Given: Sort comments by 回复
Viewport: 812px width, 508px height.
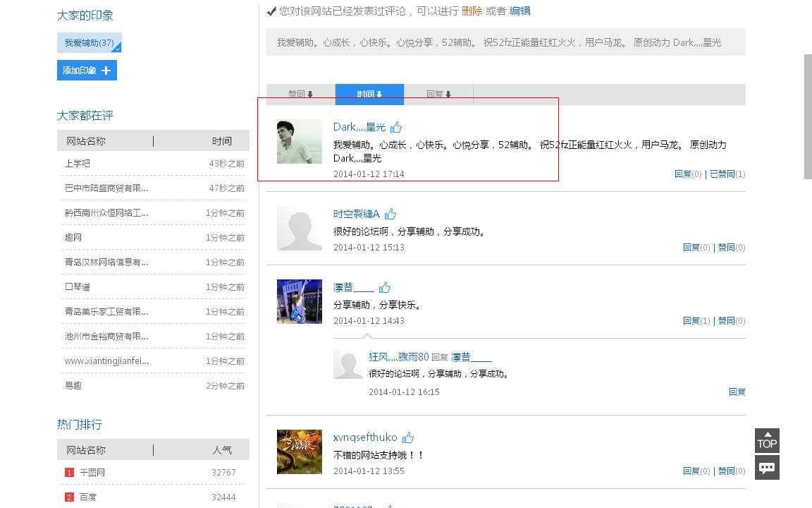Looking at the screenshot, I should 438,94.
